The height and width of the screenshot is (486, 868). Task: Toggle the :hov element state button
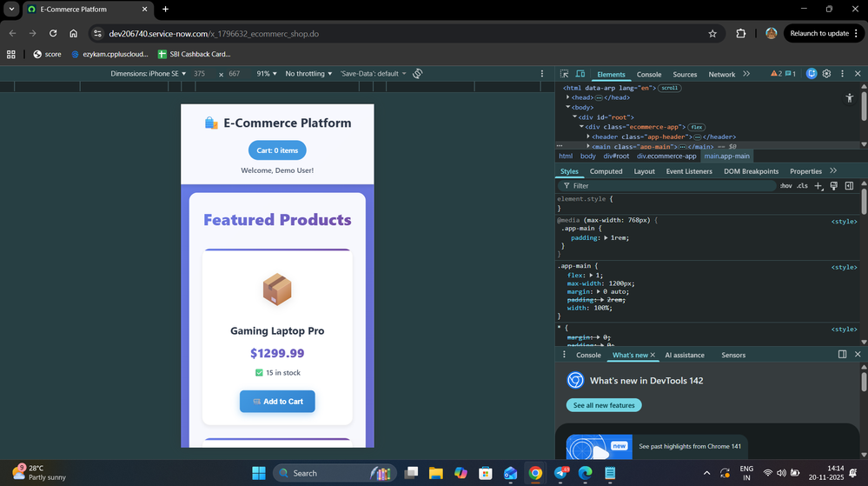(785, 185)
